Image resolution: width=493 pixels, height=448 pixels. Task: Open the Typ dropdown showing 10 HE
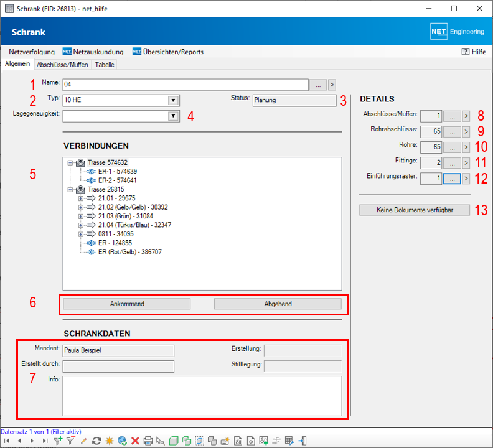[x=172, y=101]
